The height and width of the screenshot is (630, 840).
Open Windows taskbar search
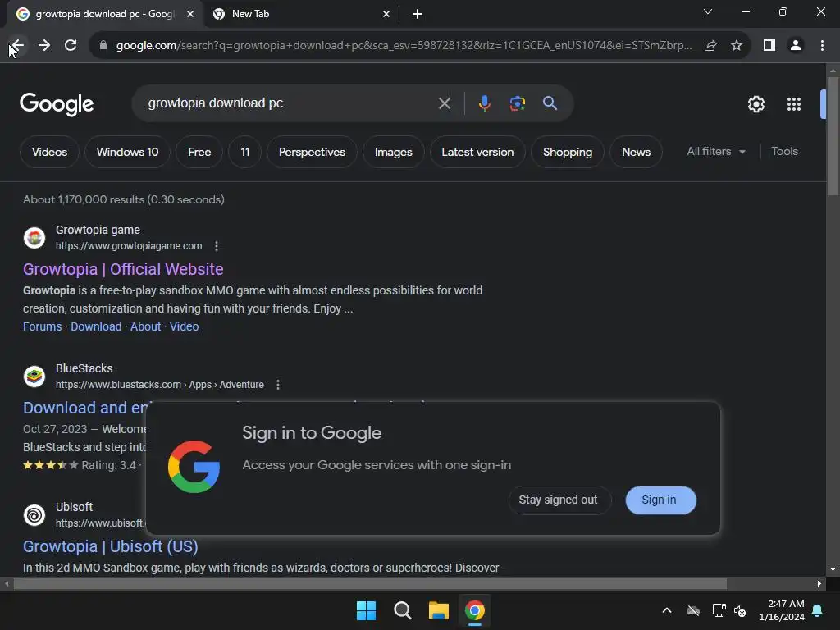(x=402, y=610)
